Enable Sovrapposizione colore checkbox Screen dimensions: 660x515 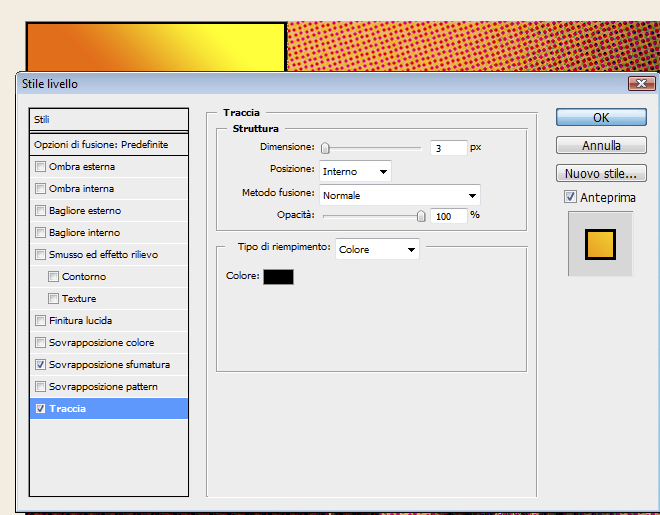click(x=40, y=342)
